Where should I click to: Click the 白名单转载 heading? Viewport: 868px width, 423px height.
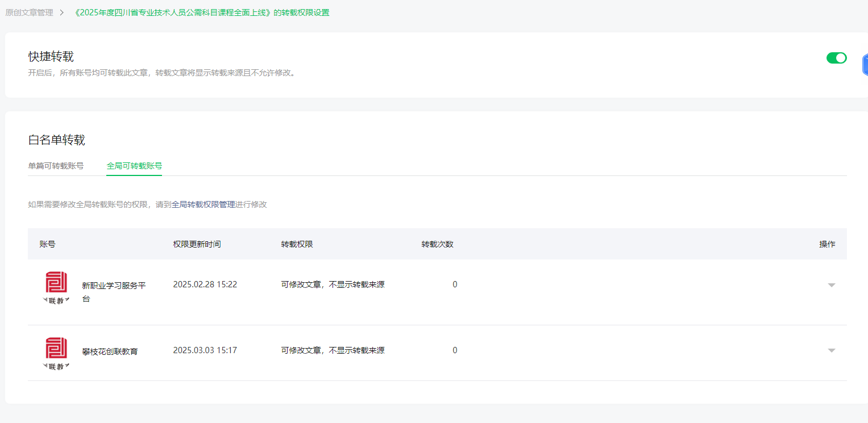point(57,140)
